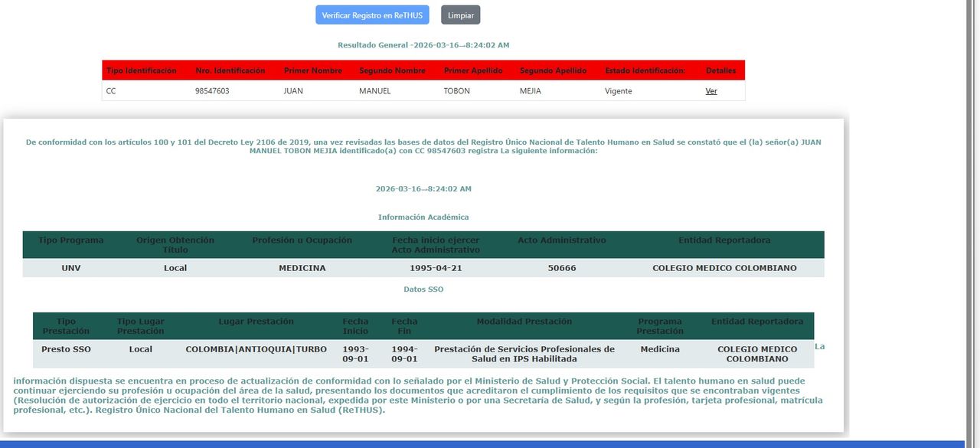Select the Acto Administrativo value 50666

point(562,268)
